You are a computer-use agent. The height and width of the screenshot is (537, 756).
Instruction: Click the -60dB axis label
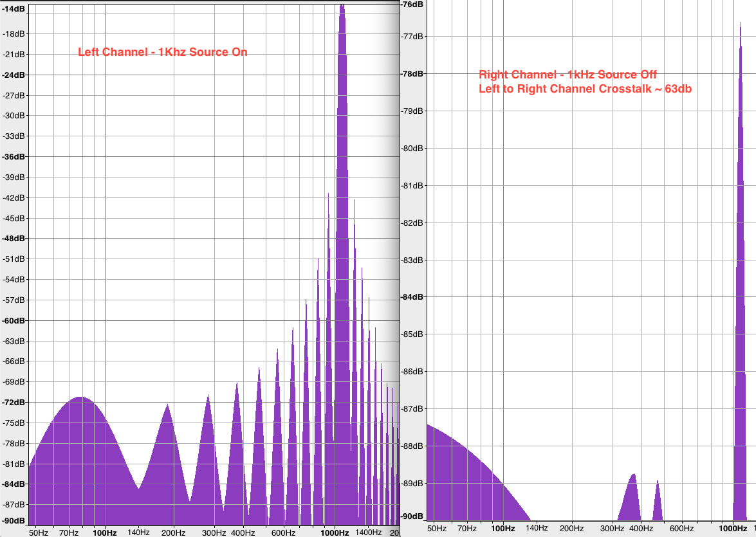14,320
